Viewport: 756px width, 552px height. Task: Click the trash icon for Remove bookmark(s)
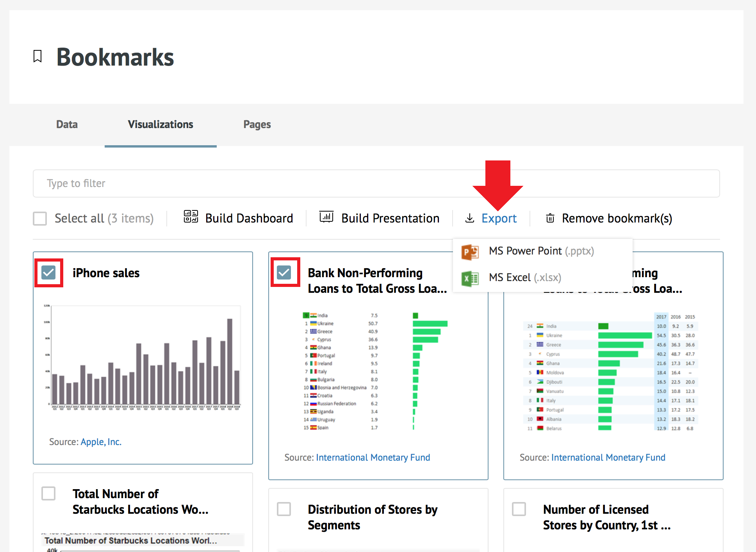point(550,218)
